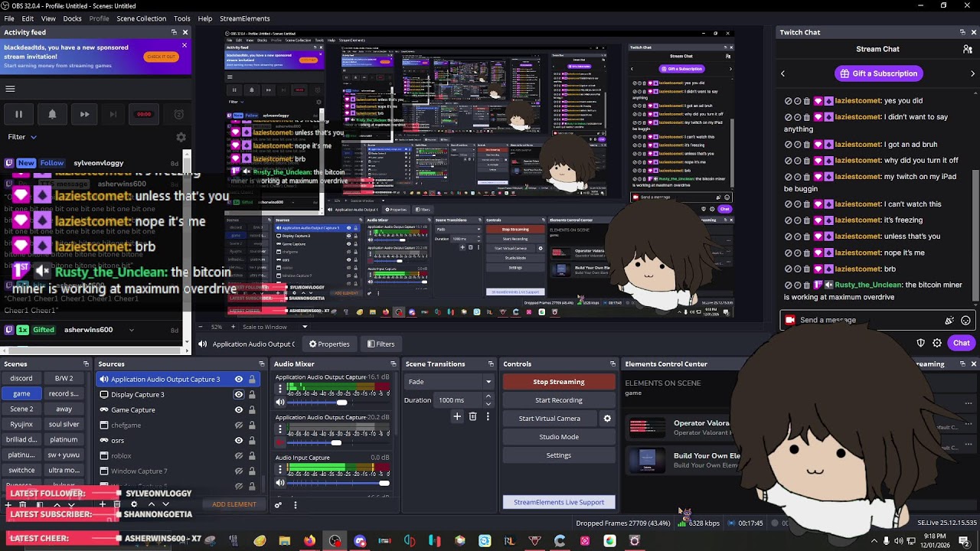Open the chat emote picker icon
Viewport: 980px width, 551px height.
tap(965, 321)
